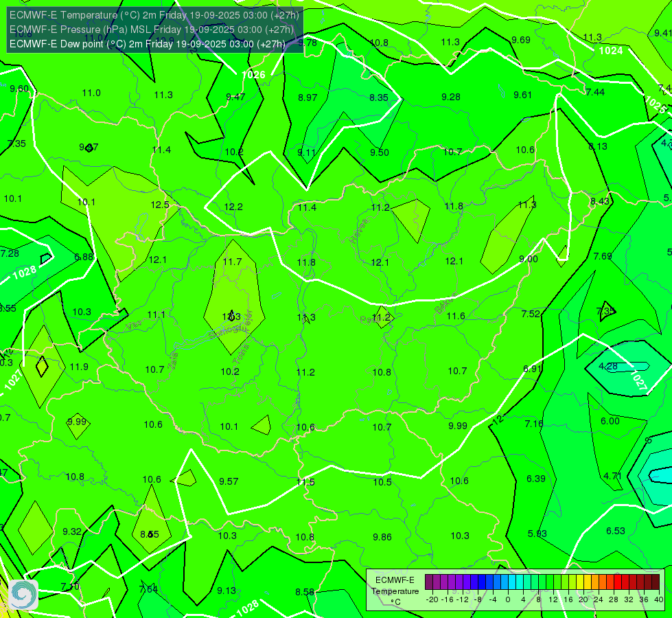Viewport: 672px width, 618px height.
Task: Click the 7.10 temperature value
Action: coord(70,586)
